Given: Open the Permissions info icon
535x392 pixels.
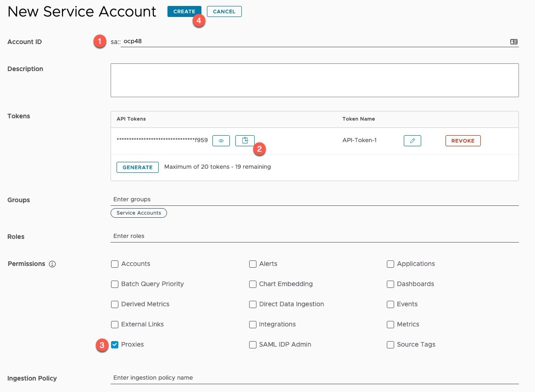Looking at the screenshot, I should (x=52, y=264).
